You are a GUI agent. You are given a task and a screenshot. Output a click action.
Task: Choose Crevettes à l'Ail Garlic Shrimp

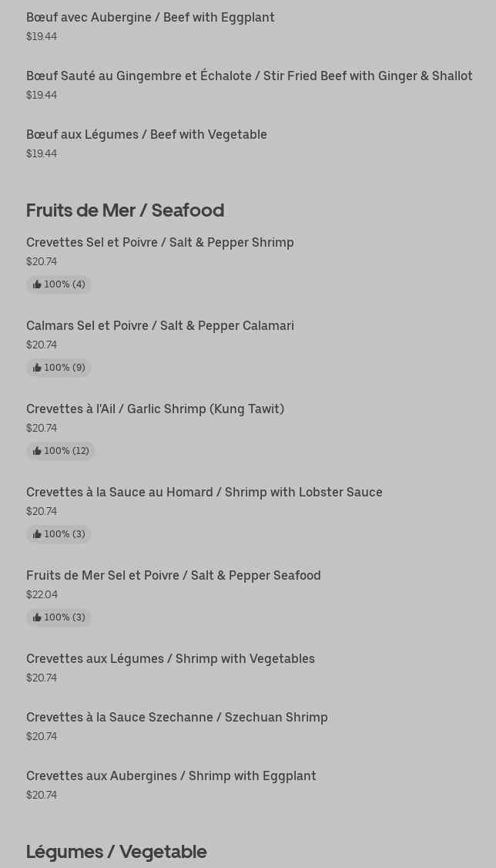pyautogui.click(x=155, y=409)
